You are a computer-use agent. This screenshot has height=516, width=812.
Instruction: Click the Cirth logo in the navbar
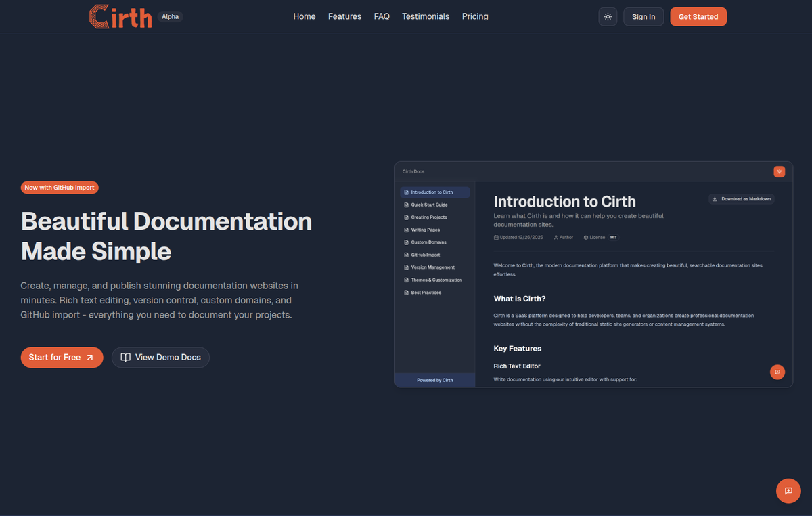tap(120, 16)
